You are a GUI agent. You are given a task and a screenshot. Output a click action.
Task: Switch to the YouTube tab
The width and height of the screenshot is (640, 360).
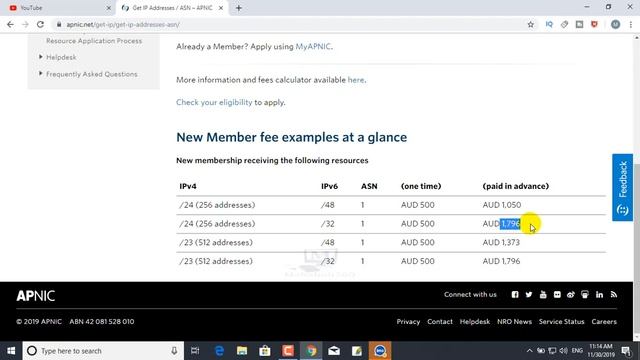[x=57, y=8]
